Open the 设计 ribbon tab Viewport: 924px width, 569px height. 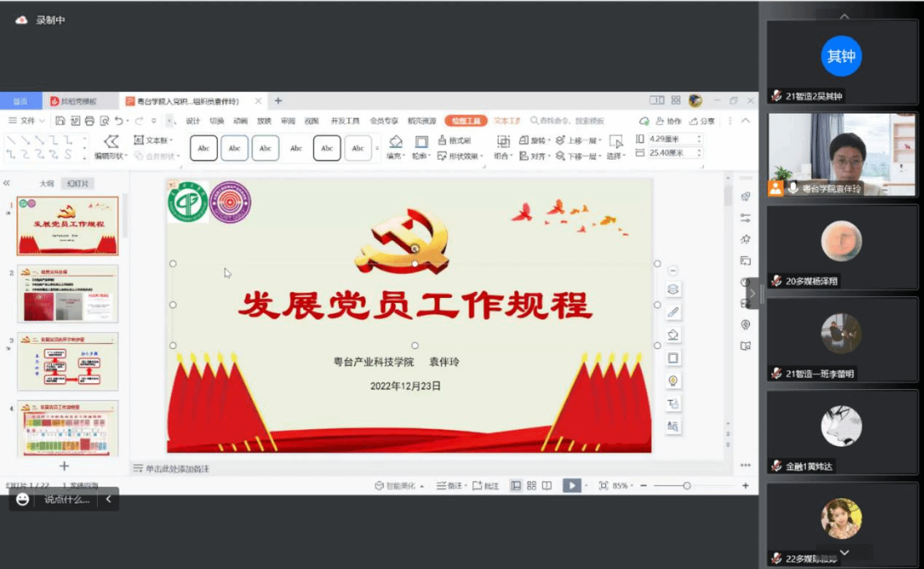click(x=192, y=121)
